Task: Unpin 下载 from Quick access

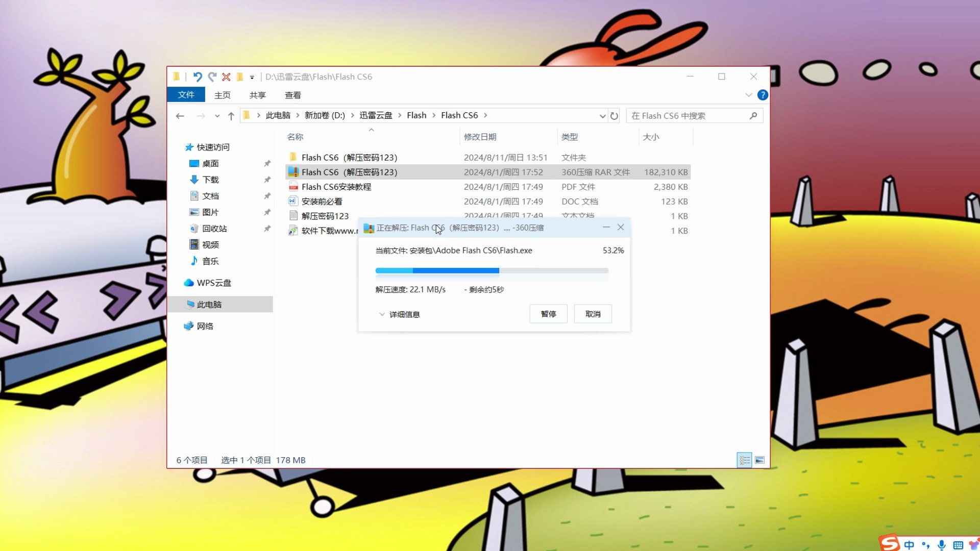Action: (x=267, y=180)
